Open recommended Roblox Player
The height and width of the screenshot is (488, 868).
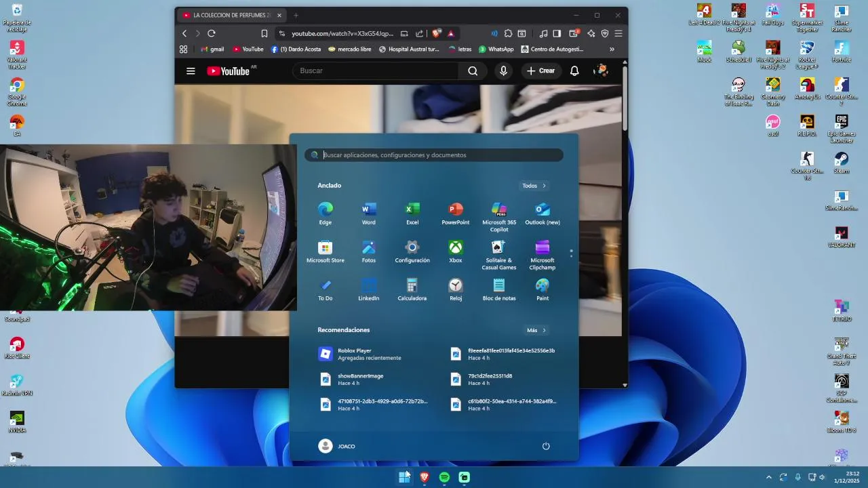[x=370, y=354]
